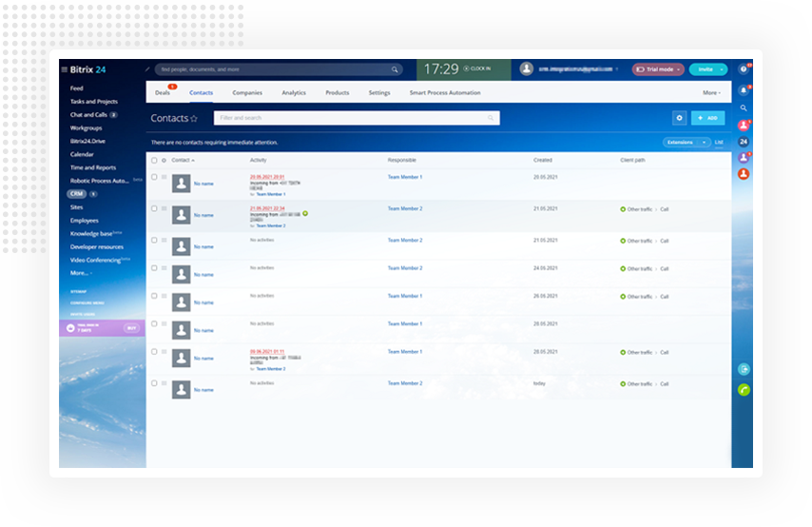Open the hamburger menu beside Bitrix 24 logo
The image size is (812, 527).
(x=65, y=69)
